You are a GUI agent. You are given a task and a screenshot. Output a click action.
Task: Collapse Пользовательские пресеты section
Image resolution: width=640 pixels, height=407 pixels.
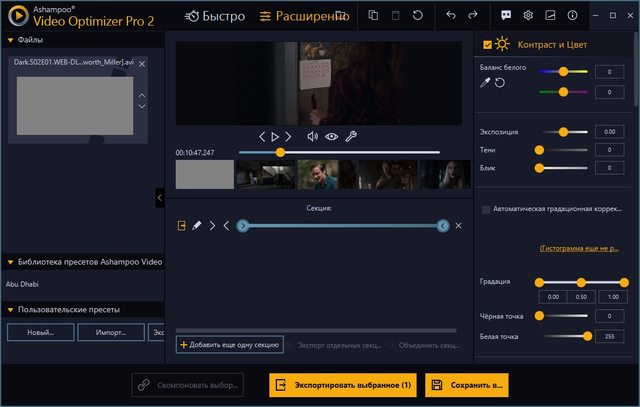[11, 310]
